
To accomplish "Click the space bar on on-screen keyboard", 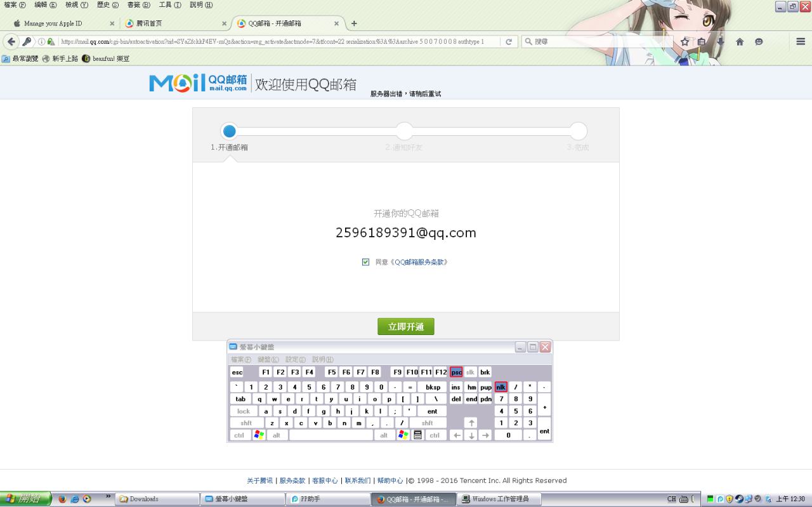I will coord(331,435).
